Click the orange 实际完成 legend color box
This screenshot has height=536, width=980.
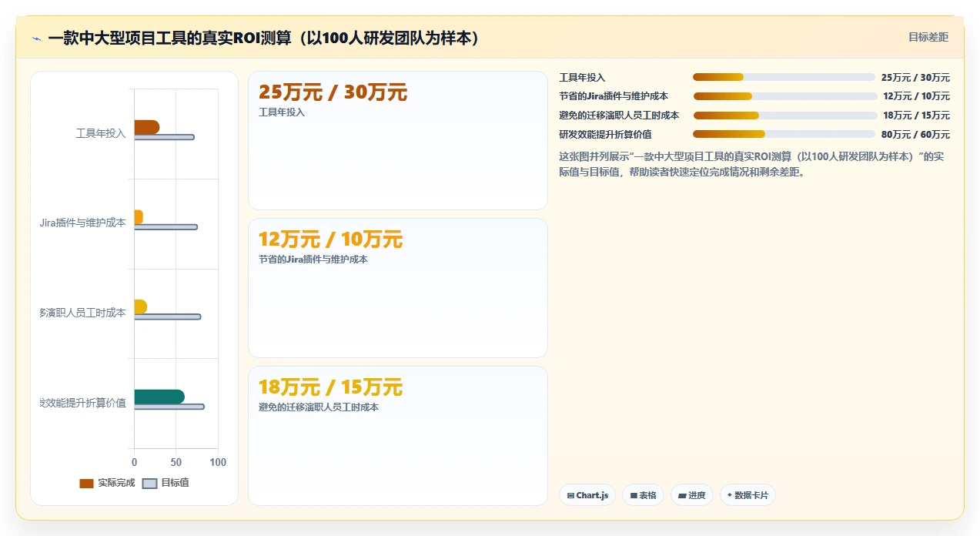click(86, 484)
